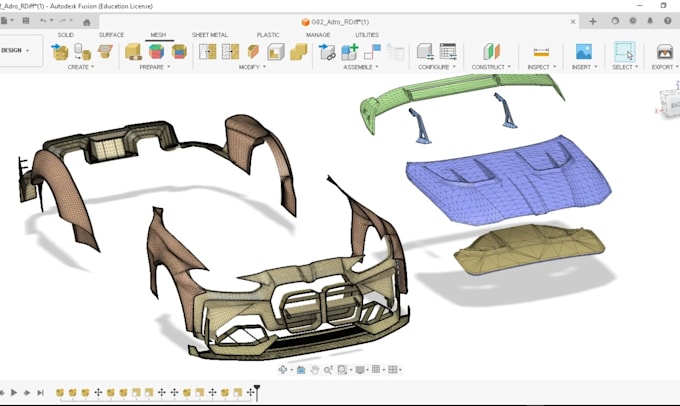680x406 pixels.
Task: Click the Redo arrow
Action: (63, 20)
